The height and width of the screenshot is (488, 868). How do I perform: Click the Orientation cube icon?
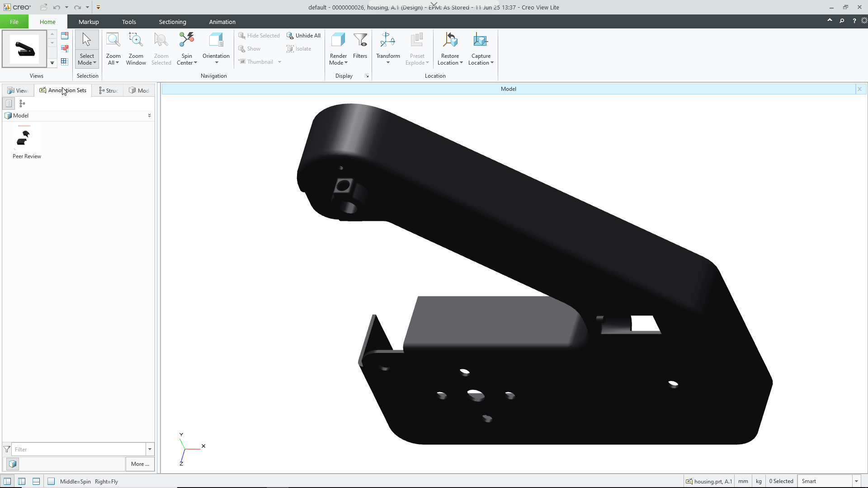(216, 40)
